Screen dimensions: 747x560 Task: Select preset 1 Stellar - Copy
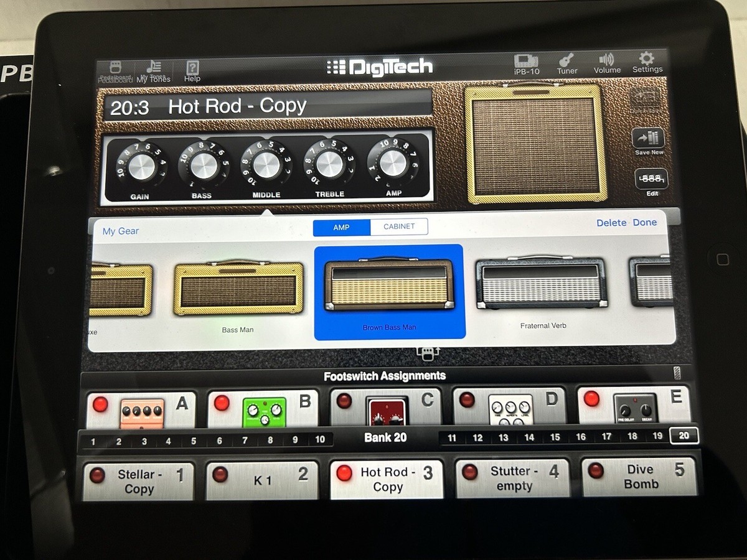click(x=138, y=482)
